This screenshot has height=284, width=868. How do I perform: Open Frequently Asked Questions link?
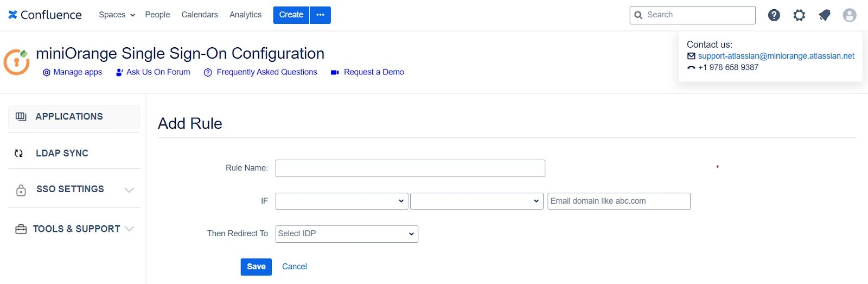(x=267, y=72)
